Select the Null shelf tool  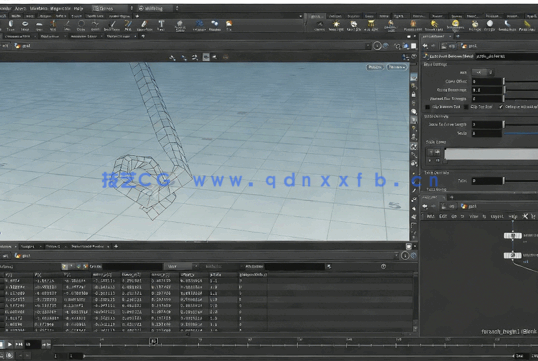53,25
